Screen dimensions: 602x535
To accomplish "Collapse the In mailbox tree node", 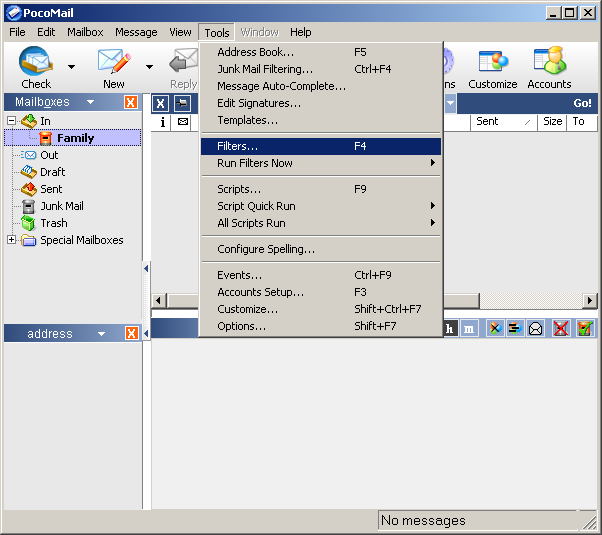I will [12, 121].
